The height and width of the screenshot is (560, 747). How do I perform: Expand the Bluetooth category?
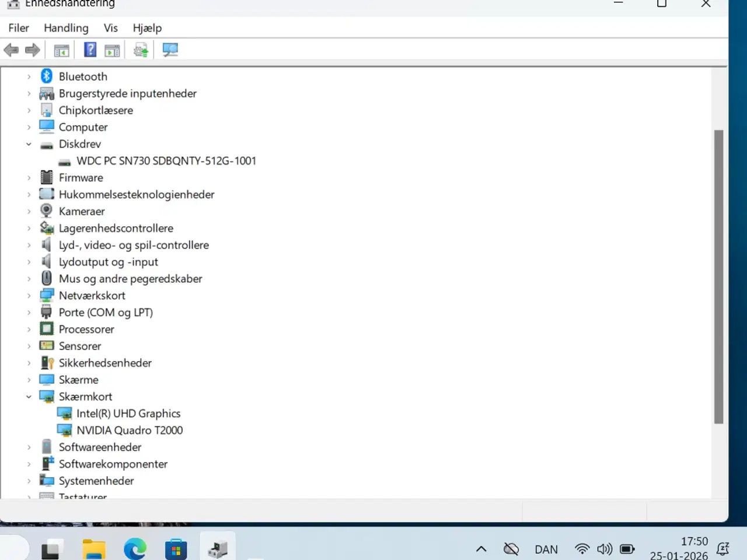point(29,76)
